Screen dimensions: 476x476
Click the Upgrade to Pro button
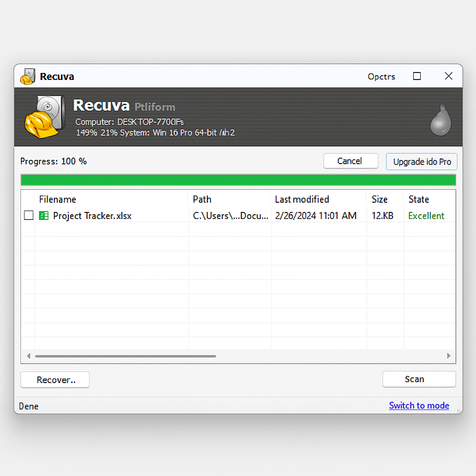pos(421,161)
